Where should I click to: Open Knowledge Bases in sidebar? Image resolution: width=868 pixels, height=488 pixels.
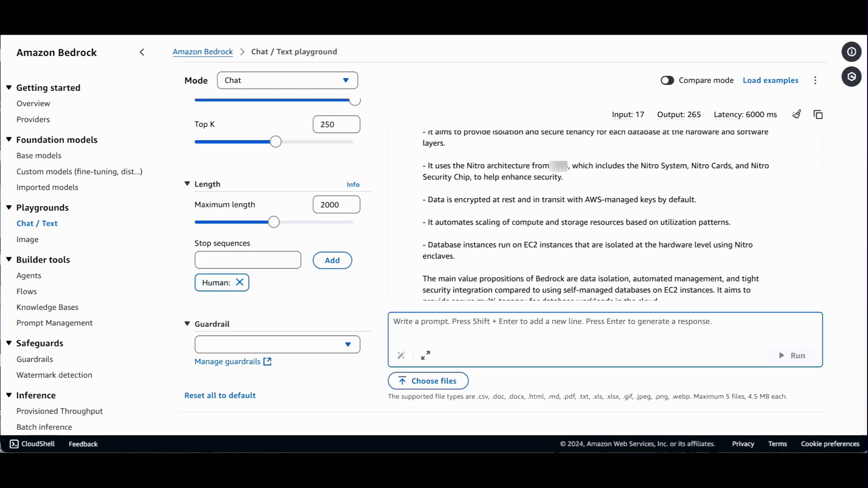click(x=47, y=307)
